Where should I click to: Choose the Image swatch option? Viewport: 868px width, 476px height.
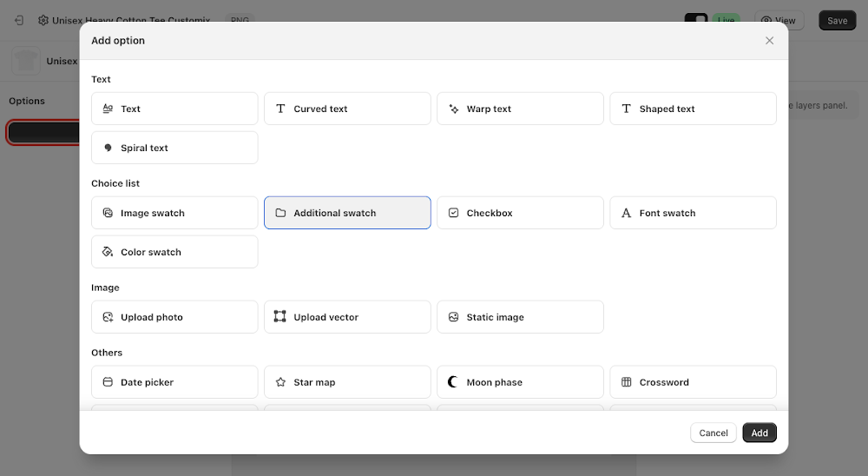coord(174,213)
